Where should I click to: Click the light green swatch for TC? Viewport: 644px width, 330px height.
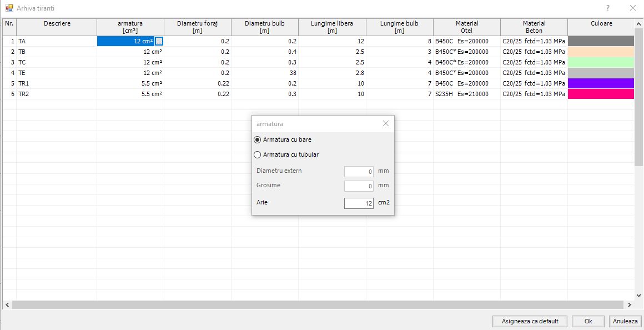[x=601, y=62]
